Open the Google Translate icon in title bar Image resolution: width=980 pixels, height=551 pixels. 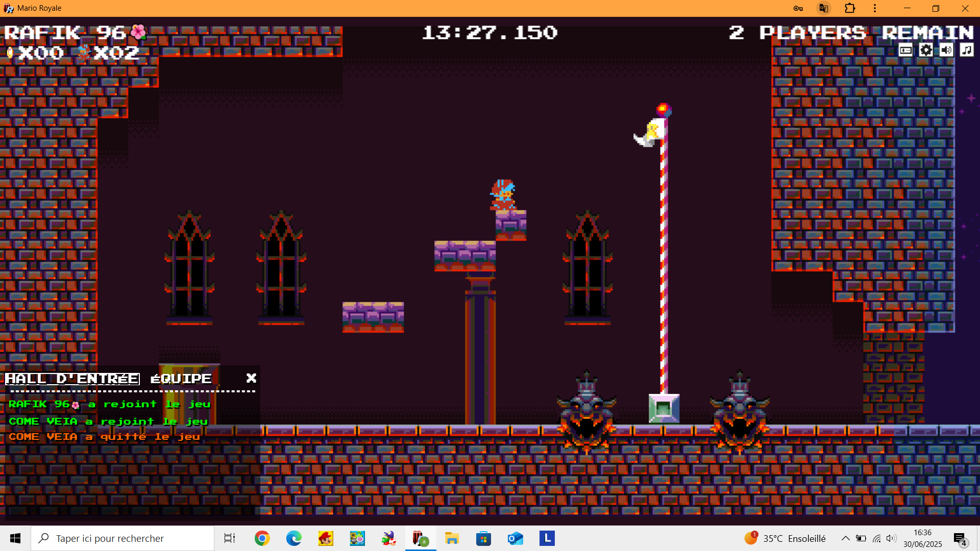click(x=823, y=8)
